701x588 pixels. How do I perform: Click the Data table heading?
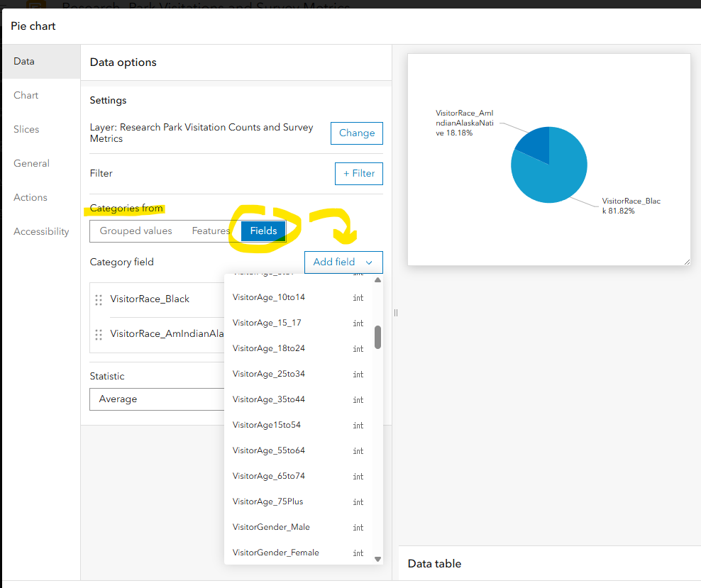[x=434, y=564]
